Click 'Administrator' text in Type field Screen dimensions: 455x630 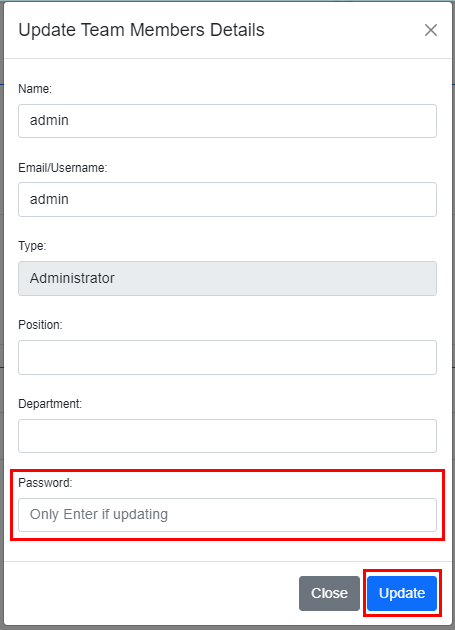(72, 278)
